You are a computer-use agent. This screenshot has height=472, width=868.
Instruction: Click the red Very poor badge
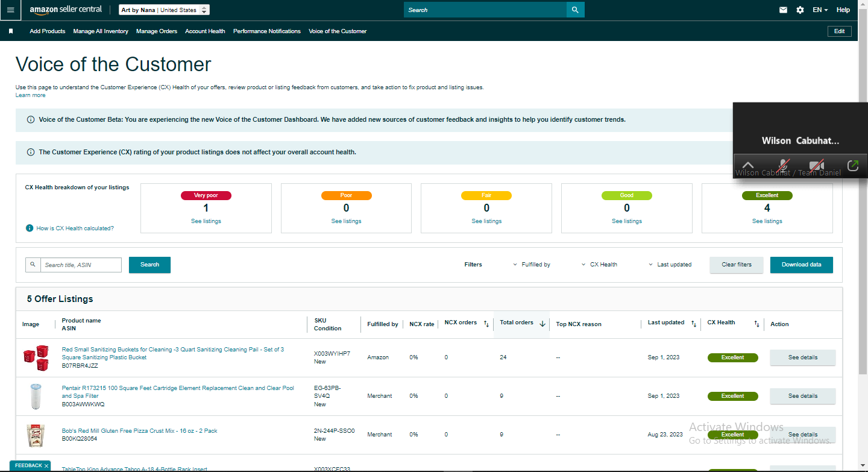(x=206, y=195)
